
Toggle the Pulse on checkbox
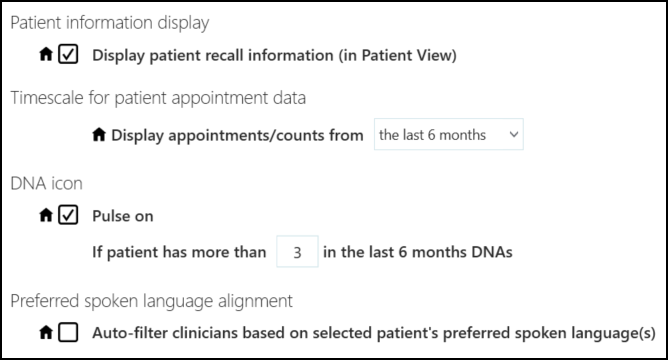point(68,215)
